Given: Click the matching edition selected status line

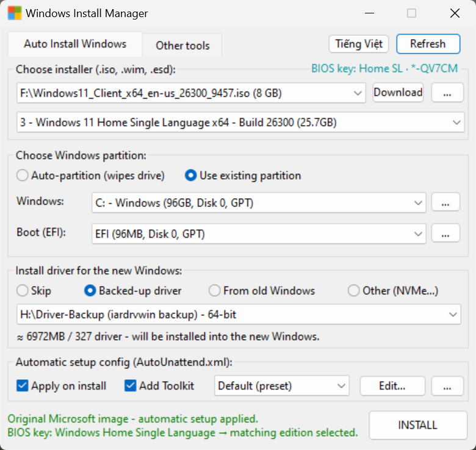Looking at the screenshot, I should [182, 432].
